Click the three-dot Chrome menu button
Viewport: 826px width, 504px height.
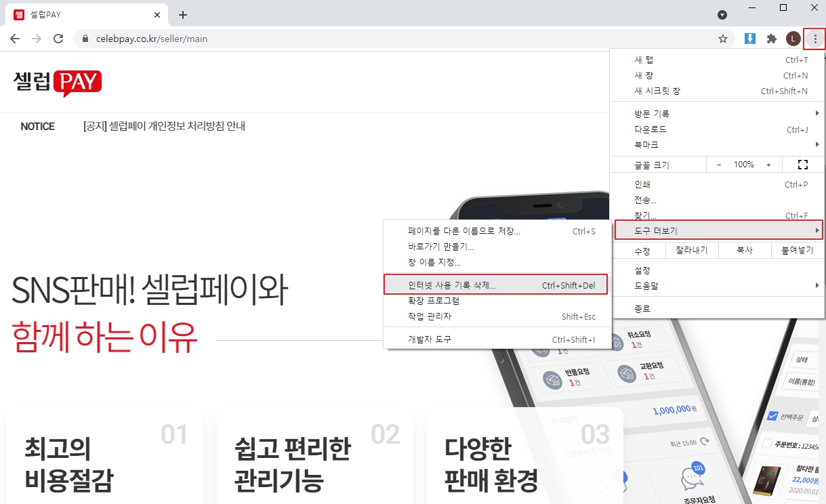814,39
